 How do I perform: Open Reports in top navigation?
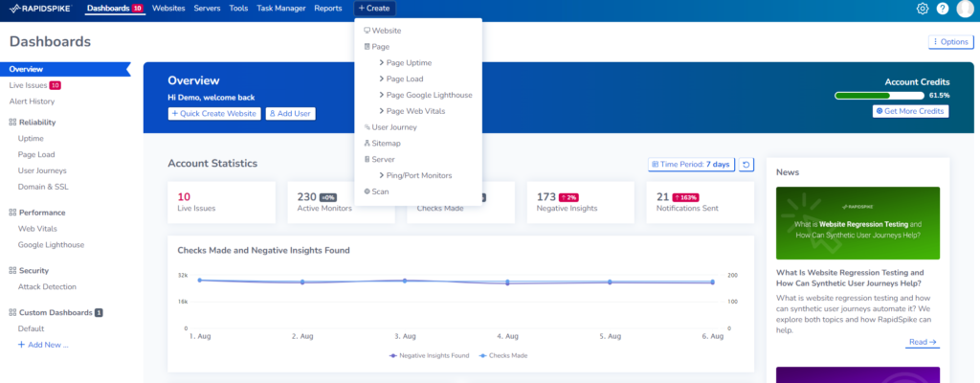click(x=328, y=9)
